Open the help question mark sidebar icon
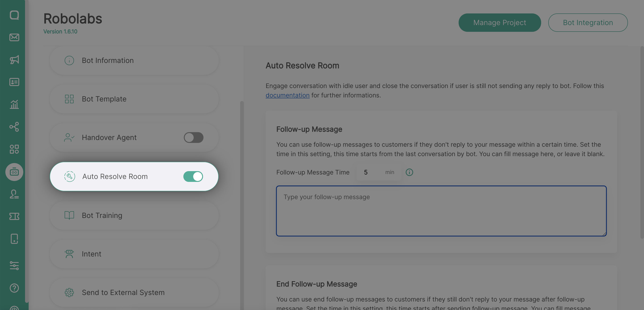 [14, 288]
